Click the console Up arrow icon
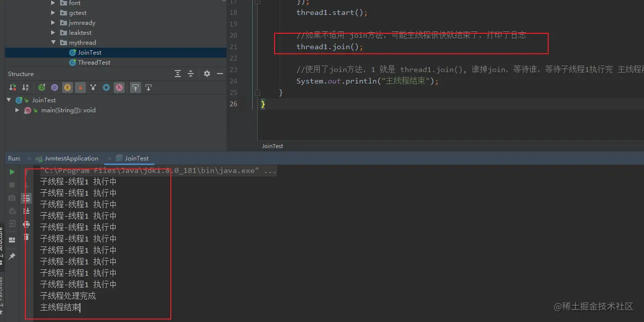644x322 pixels. click(26, 172)
